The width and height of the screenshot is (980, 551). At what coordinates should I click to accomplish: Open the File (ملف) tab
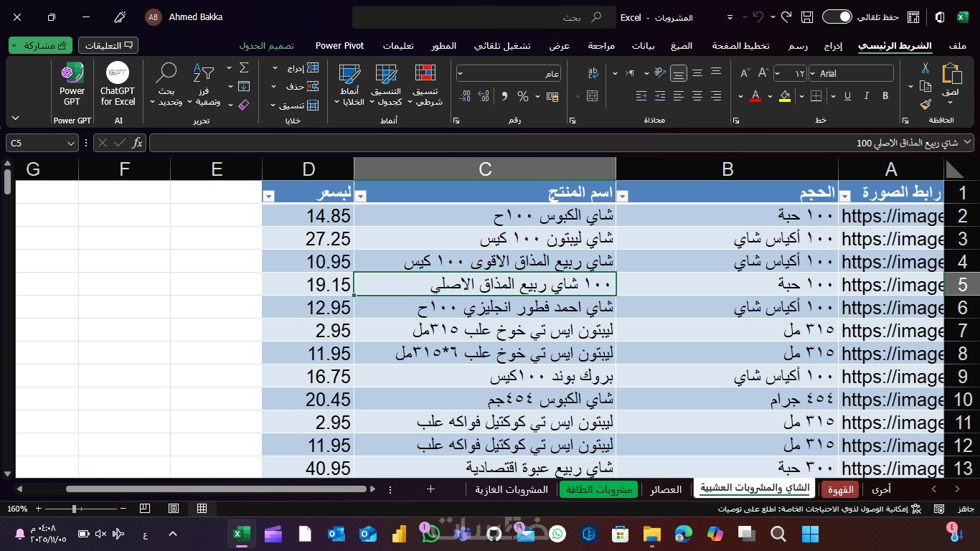pos(958,45)
